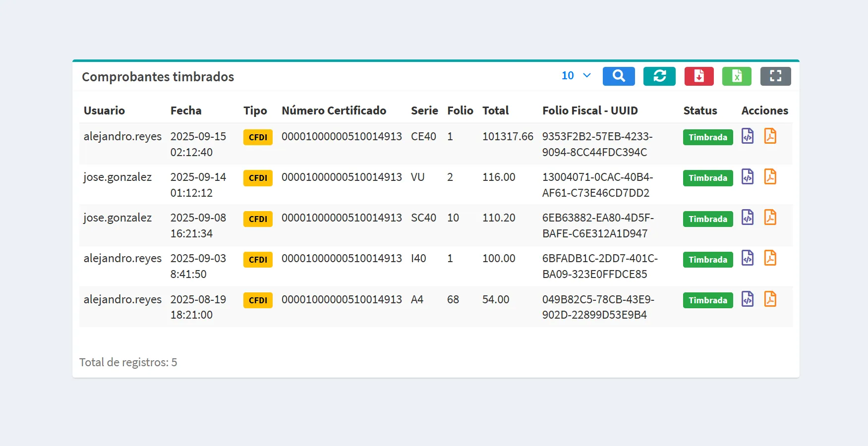Click the Tipo column header

point(255,111)
